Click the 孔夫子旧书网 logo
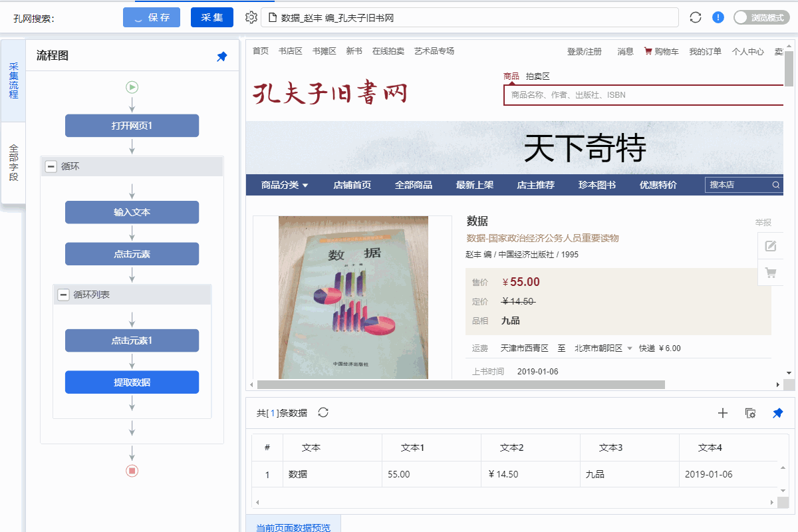Image resolution: width=798 pixels, height=532 pixels. coord(330,93)
